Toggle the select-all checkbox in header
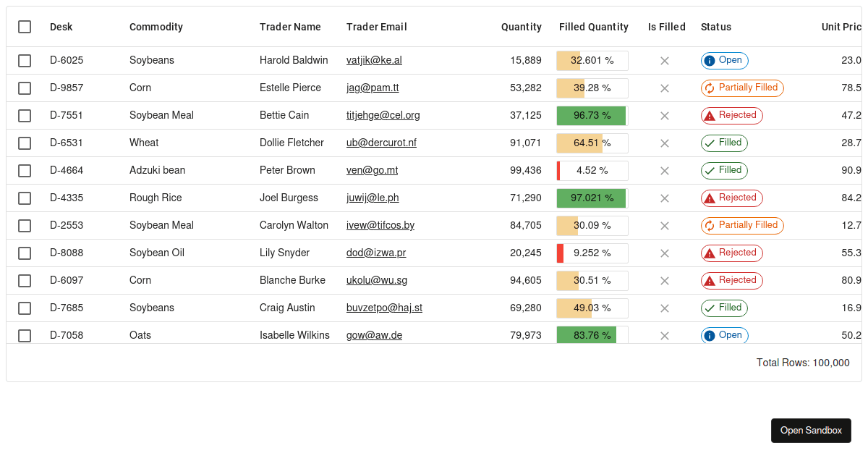Screen dimensions: 868x456 [25, 27]
